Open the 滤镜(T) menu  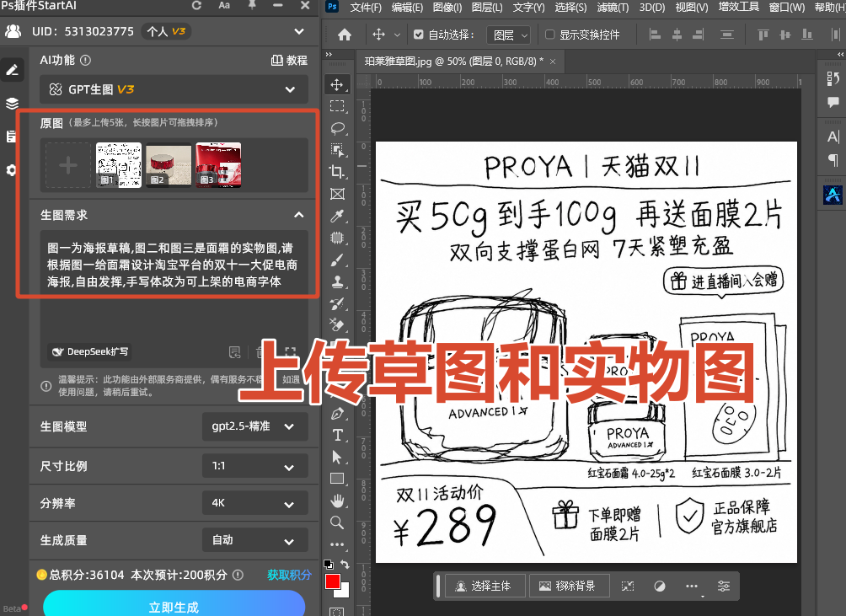[613, 8]
